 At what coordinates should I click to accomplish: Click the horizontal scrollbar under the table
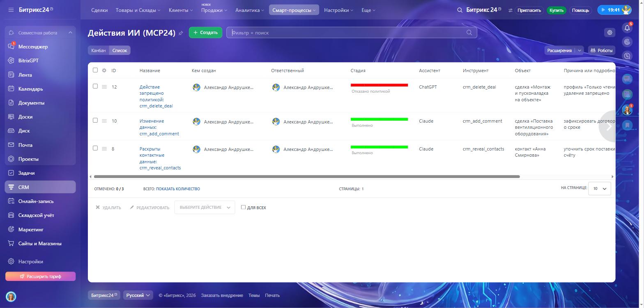pyautogui.click(x=307, y=177)
